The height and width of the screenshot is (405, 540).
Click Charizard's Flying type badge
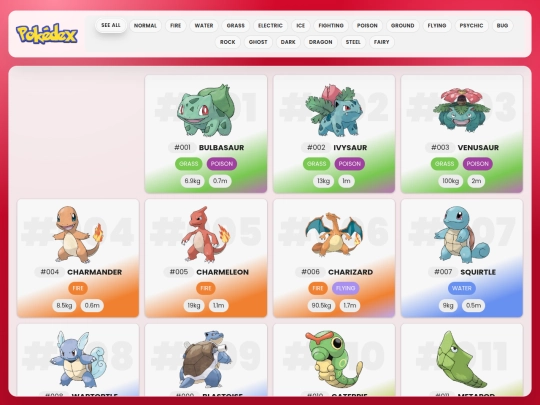(345, 288)
